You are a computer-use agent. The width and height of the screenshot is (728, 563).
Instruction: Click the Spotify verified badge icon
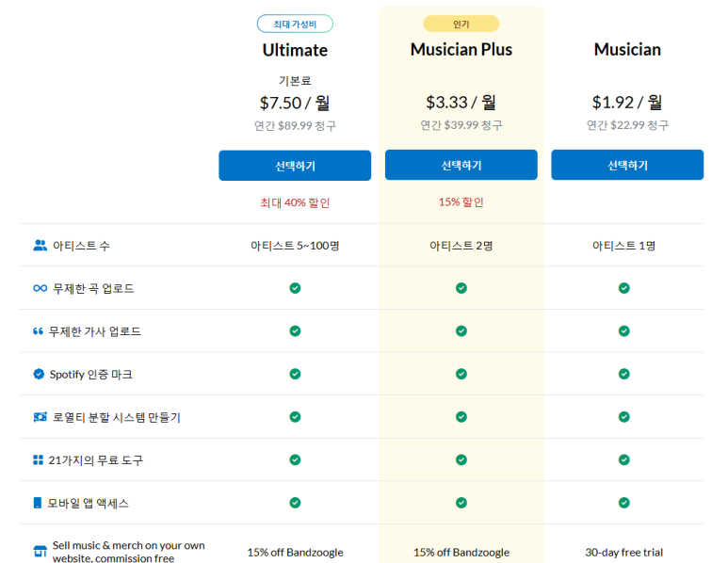tap(39, 374)
